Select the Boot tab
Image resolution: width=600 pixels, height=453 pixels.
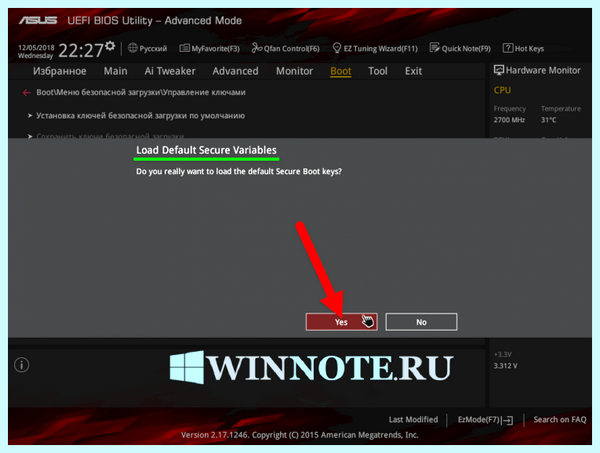341,71
